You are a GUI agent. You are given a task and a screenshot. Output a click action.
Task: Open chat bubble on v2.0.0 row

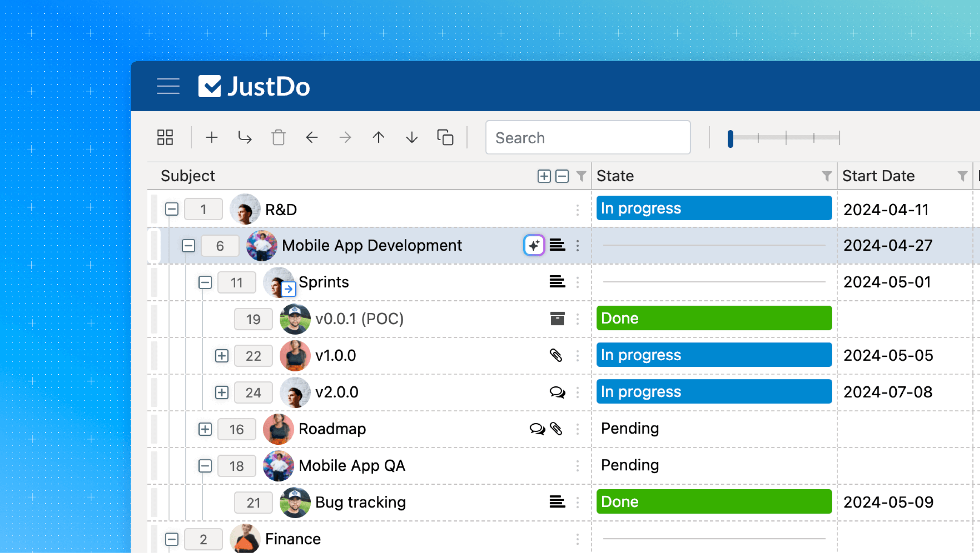557,392
